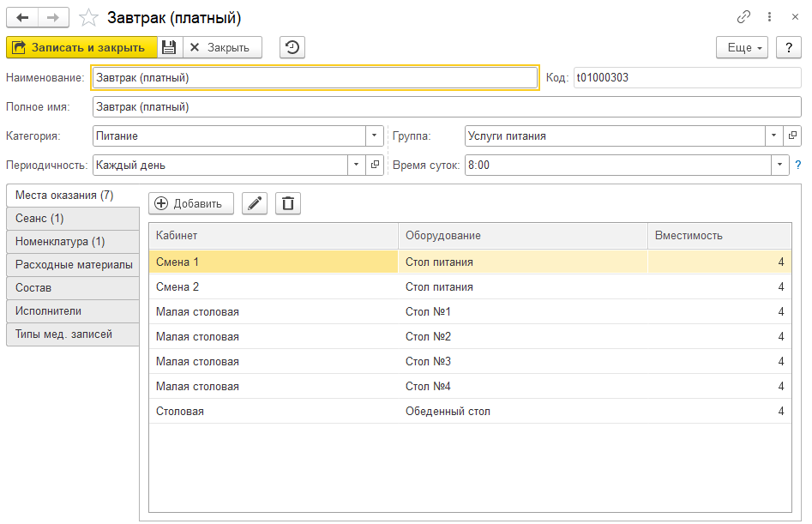Delete selected row with trash icon
812x524 pixels.
click(288, 203)
